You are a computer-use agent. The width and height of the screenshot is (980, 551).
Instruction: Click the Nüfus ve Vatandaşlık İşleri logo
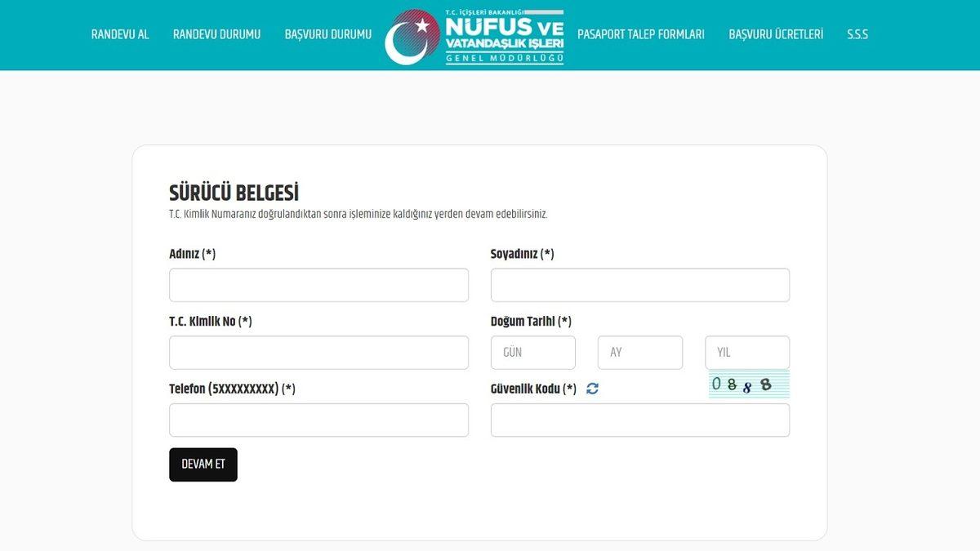474,36
